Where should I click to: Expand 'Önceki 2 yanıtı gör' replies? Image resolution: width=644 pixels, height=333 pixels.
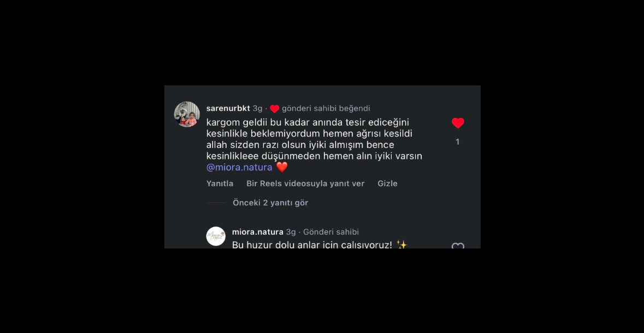pyautogui.click(x=270, y=203)
